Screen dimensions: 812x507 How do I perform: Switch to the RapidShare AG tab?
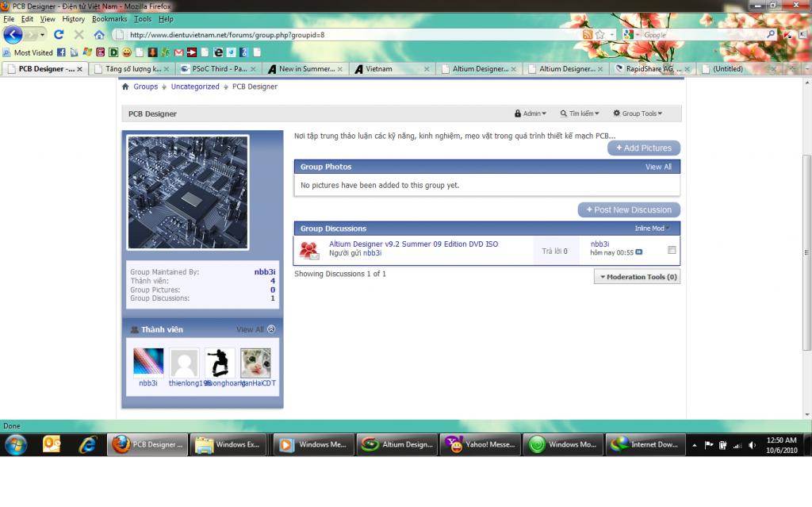pyautogui.click(x=653, y=68)
